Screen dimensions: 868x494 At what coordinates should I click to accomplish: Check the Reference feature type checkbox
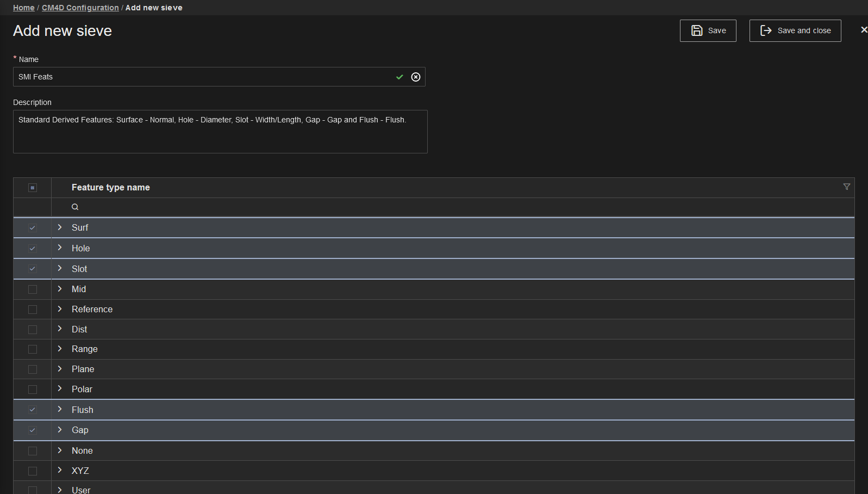pos(33,310)
